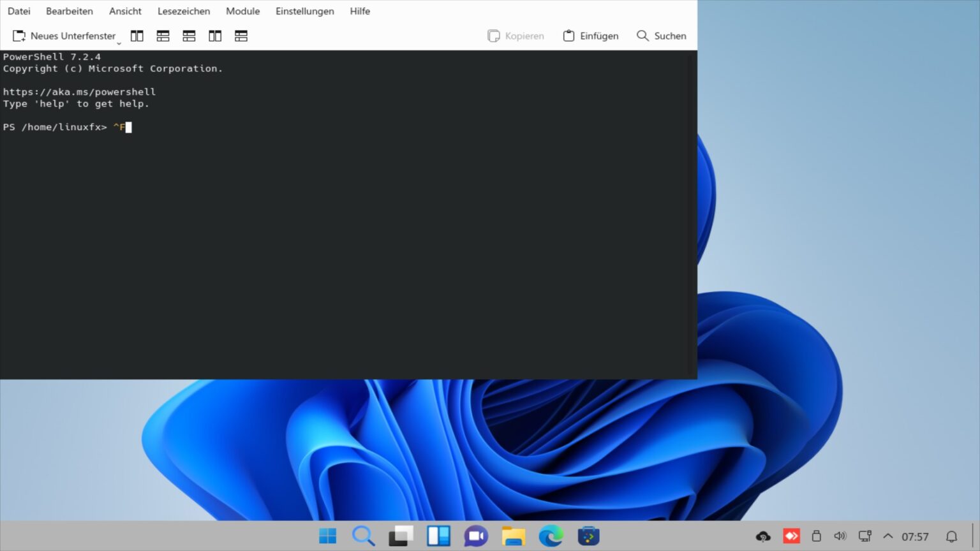The width and height of the screenshot is (980, 551).
Task: Open search with the Suchen button
Action: (x=662, y=36)
